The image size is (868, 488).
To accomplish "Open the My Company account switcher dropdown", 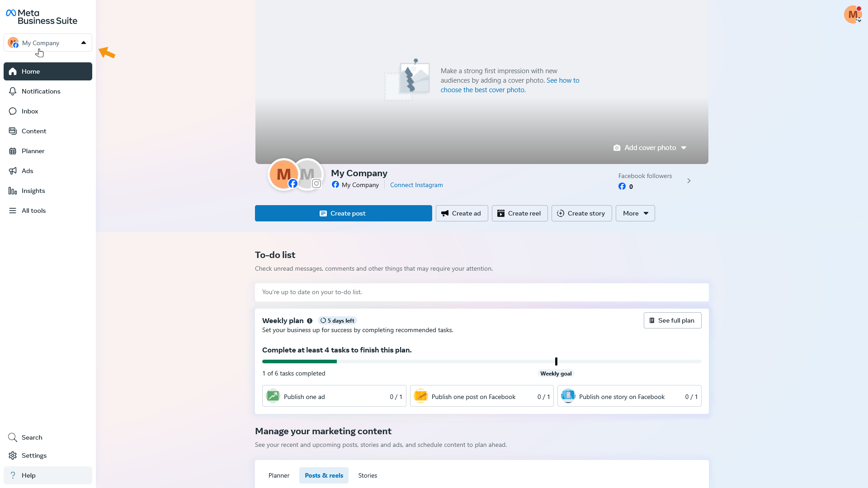I will tap(48, 42).
